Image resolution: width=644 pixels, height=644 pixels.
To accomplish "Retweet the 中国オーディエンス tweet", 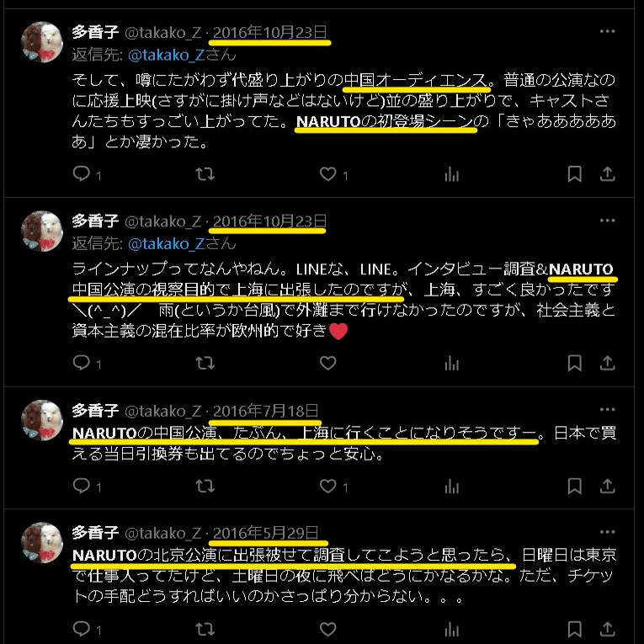I will pos(205,173).
